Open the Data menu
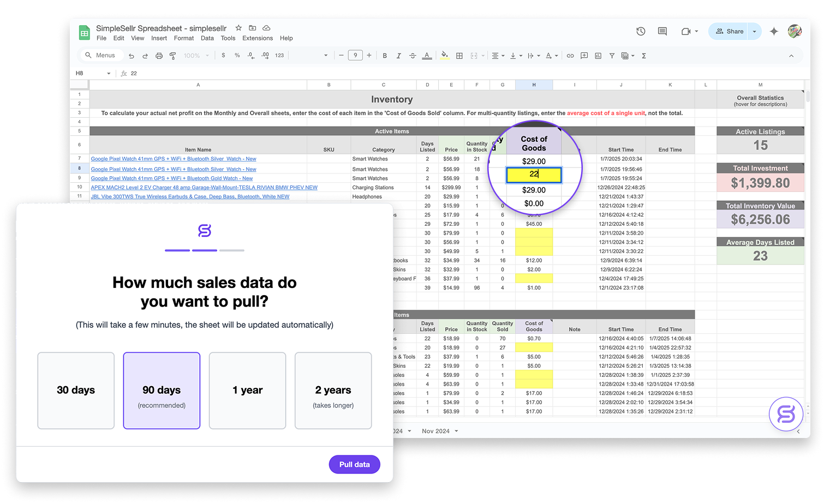The height and width of the screenshot is (504, 836). pyautogui.click(x=207, y=38)
